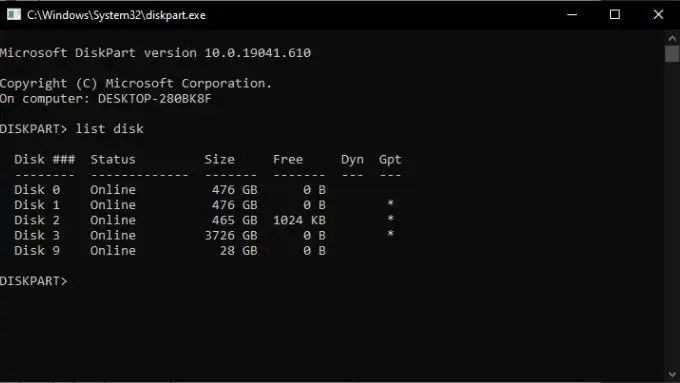Click the Gpt column header
680x383 pixels.
click(x=390, y=160)
